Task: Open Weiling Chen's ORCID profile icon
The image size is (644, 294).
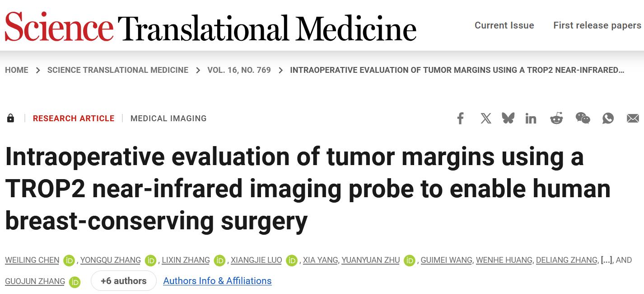Action: pos(69,261)
